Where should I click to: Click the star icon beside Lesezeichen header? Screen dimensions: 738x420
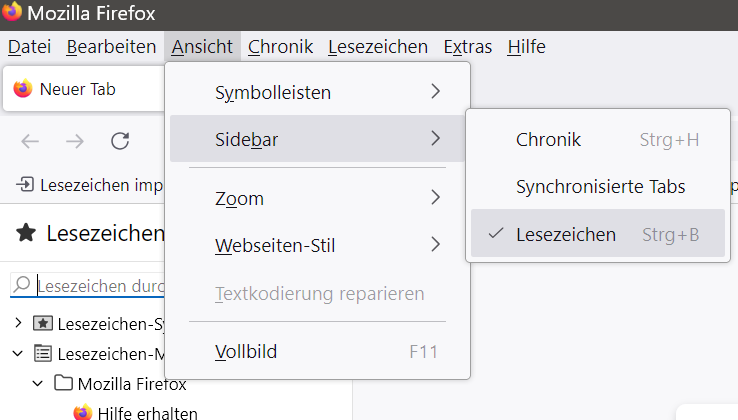27,234
